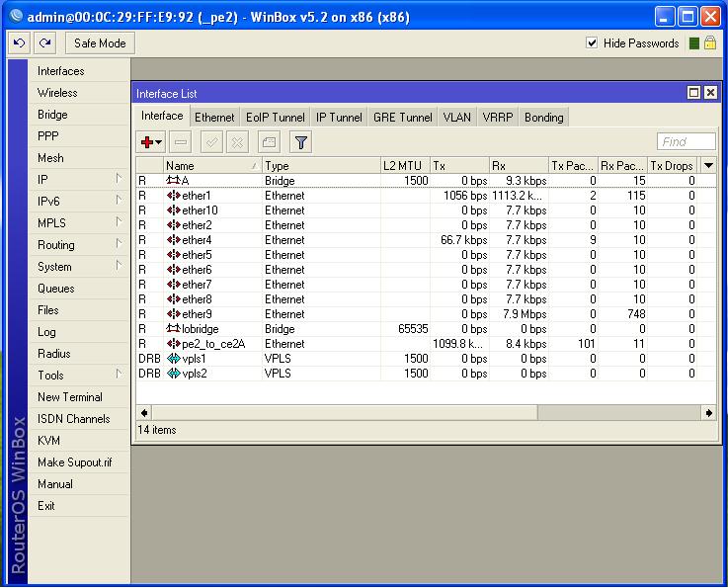The image size is (728, 588).
Task: Click the Comment note icon
Action: tap(270, 142)
